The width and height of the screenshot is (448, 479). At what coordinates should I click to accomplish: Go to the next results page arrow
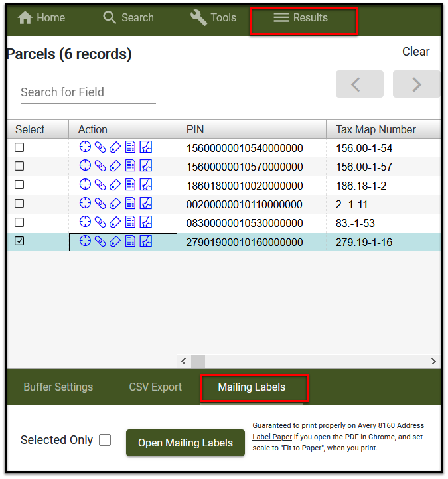tap(416, 84)
